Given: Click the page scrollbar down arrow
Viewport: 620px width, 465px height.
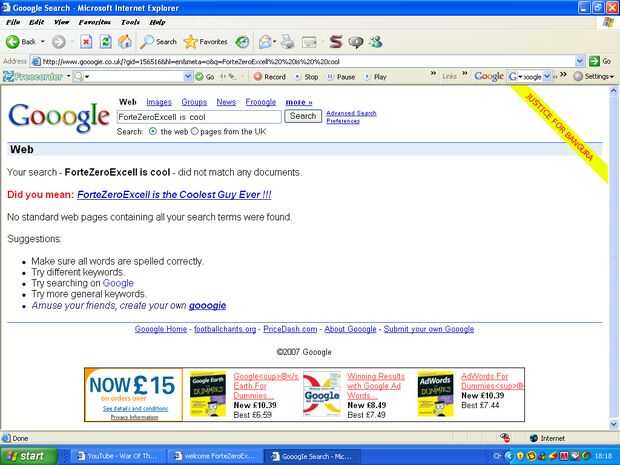Looking at the screenshot, I should point(614,424).
